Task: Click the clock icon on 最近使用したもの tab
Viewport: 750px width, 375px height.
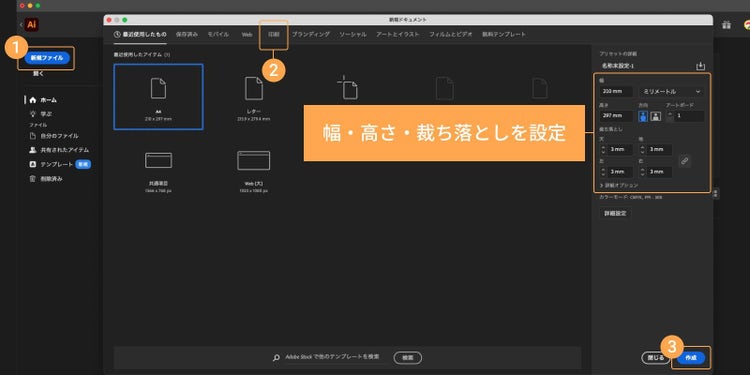Action: pyautogui.click(x=117, y=34)
